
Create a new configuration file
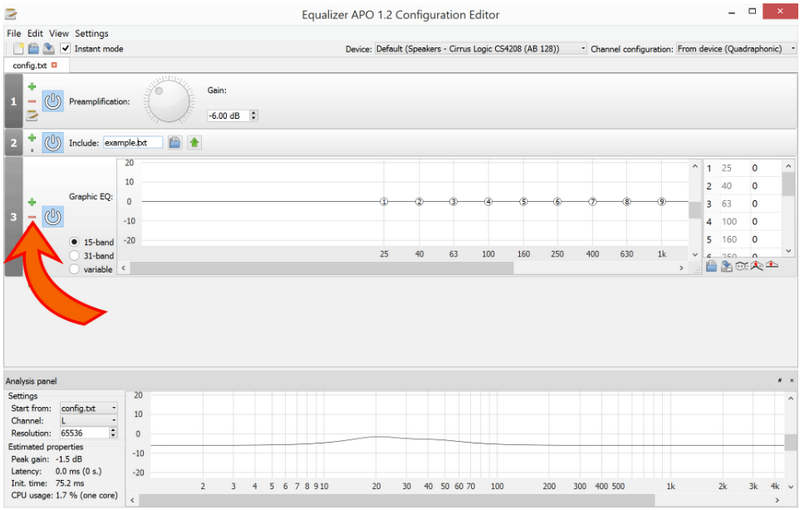click(x=18, y=49)
